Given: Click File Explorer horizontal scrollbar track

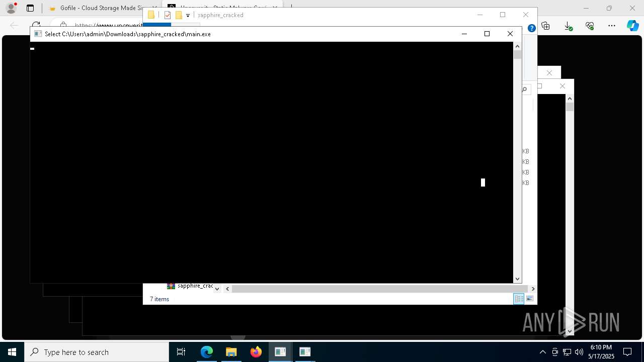Looking at the screenshot, I should coord(380,289).
